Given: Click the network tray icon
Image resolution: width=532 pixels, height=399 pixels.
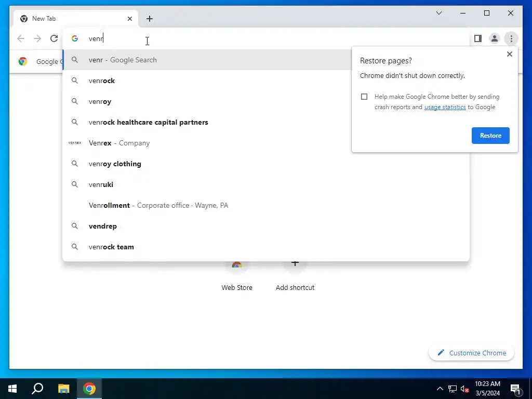Looking at the screenshot, I should click(x=453, y=389).
